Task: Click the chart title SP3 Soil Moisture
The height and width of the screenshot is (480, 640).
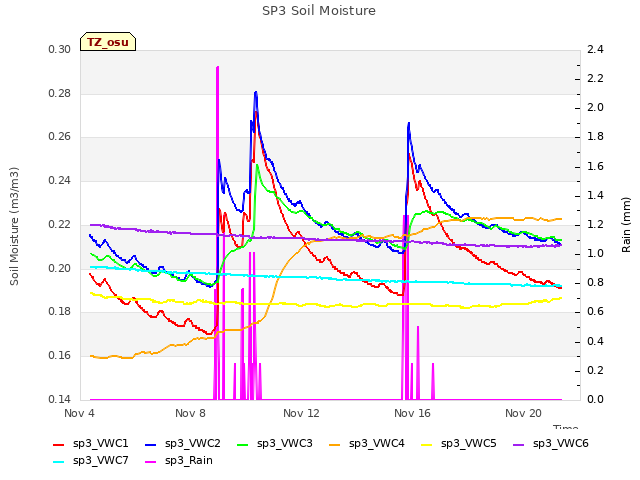Action: click(319, 11)
